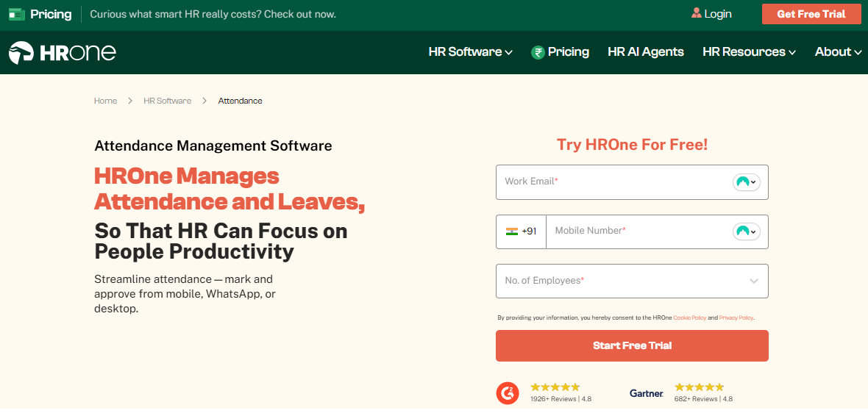The height and width of the screenshot is (413, 868).
Task: Click 'HROne Manages Attendance and Leaves,' headline
Action: pos(230,189)
